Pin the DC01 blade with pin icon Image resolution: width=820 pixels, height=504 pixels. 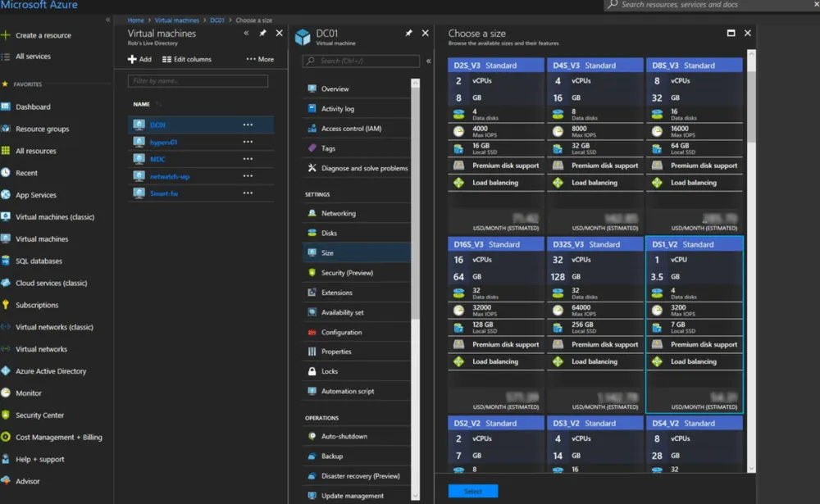(x=408, y=34)
